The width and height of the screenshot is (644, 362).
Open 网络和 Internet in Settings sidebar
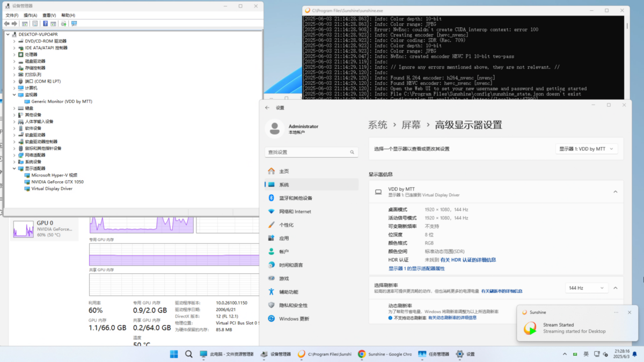click(312, 211)
